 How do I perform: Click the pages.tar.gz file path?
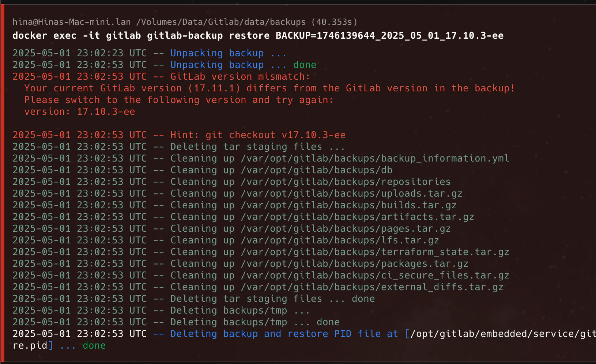click(x=346, y=229)
